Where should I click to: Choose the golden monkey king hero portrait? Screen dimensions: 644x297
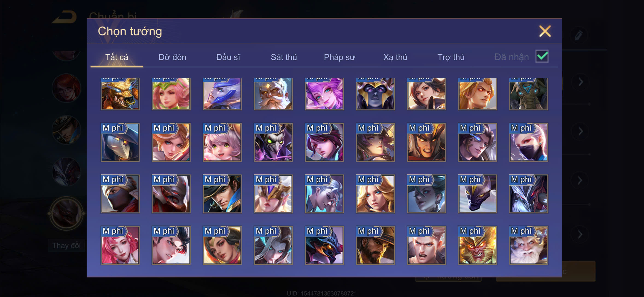pos(477,245)
